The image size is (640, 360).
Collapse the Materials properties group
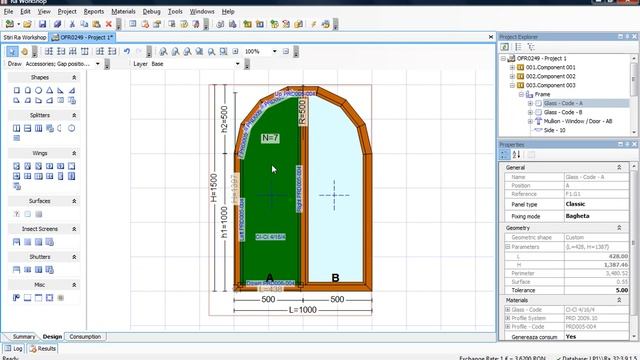(619, 300)
